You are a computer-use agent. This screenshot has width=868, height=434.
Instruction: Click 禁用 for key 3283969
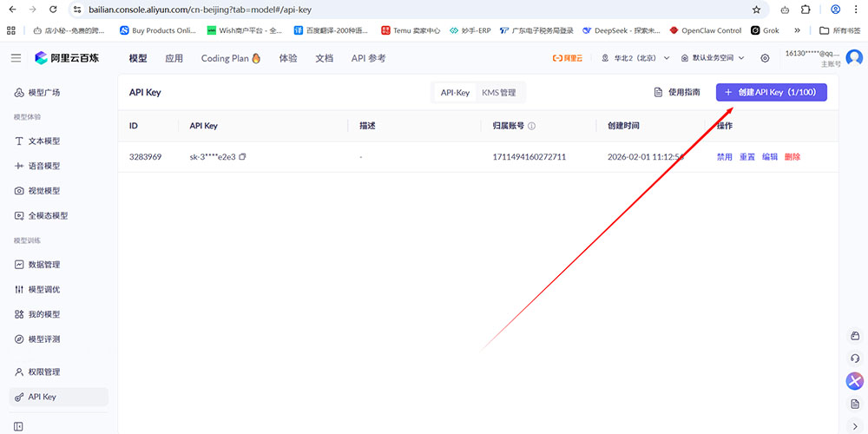[725, 156]
